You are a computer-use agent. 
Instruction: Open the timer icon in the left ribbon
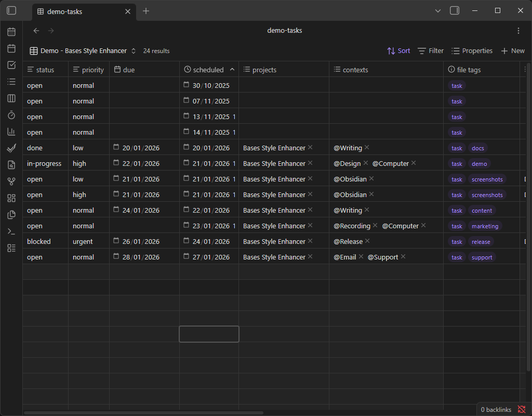(x=11, y=115)
